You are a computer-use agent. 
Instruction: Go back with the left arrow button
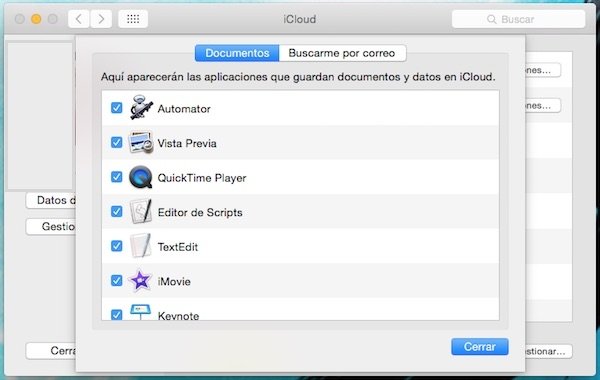[x=79, y=19]
